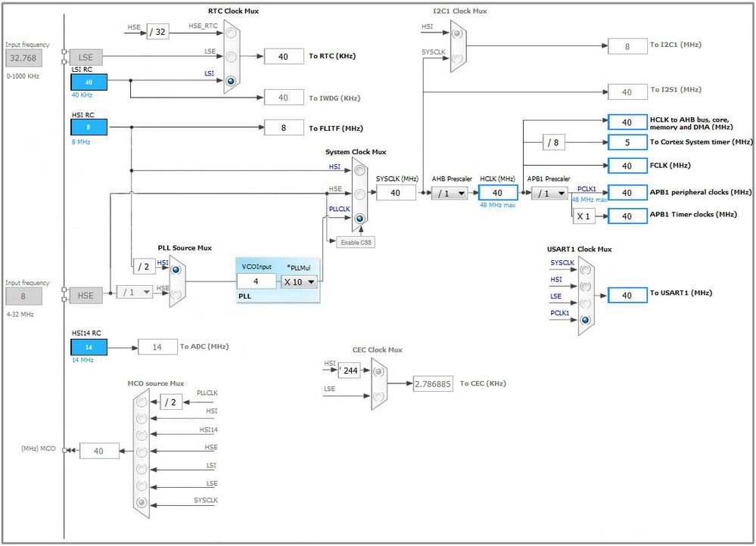The width and height of the screenshot is (756, 546).
Task: Click the Enable CSS button
Action: [x=356, y=243]
